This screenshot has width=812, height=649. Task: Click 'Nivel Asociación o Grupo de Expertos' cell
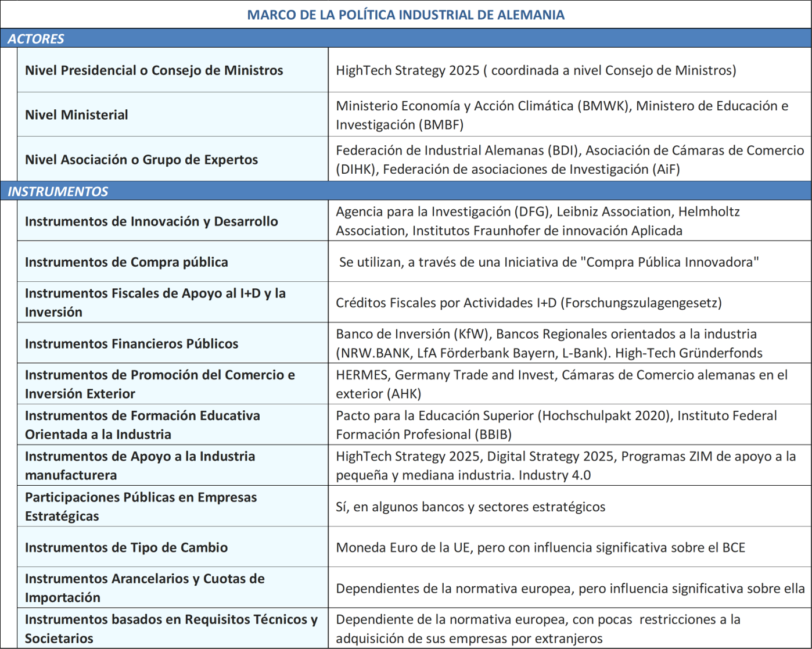(x=141, y=160)
